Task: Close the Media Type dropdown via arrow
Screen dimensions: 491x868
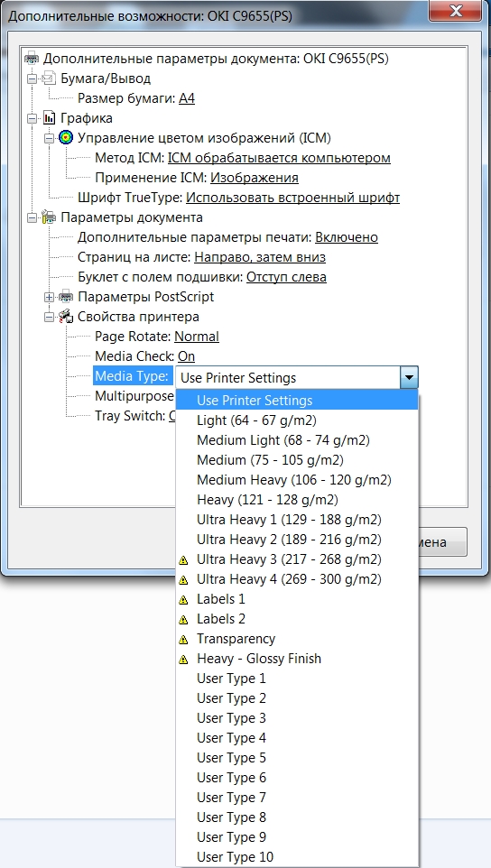Action: (409, 377)
